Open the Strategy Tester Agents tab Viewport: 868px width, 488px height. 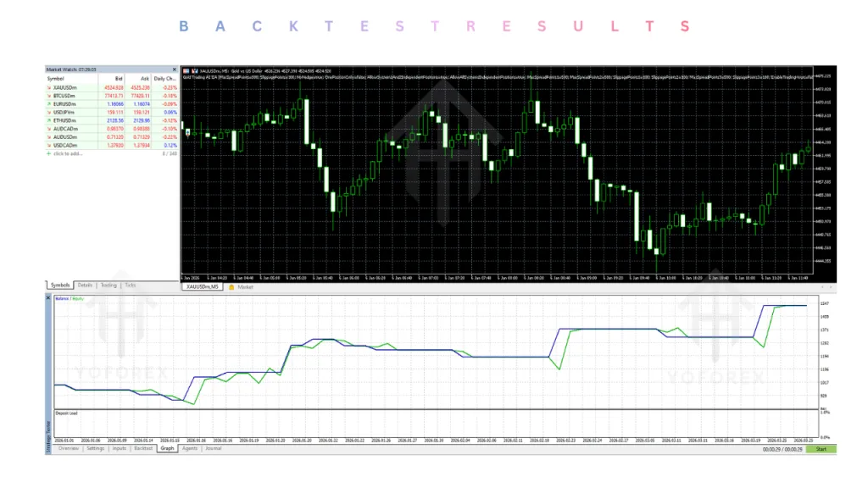(x=190, y=449)
